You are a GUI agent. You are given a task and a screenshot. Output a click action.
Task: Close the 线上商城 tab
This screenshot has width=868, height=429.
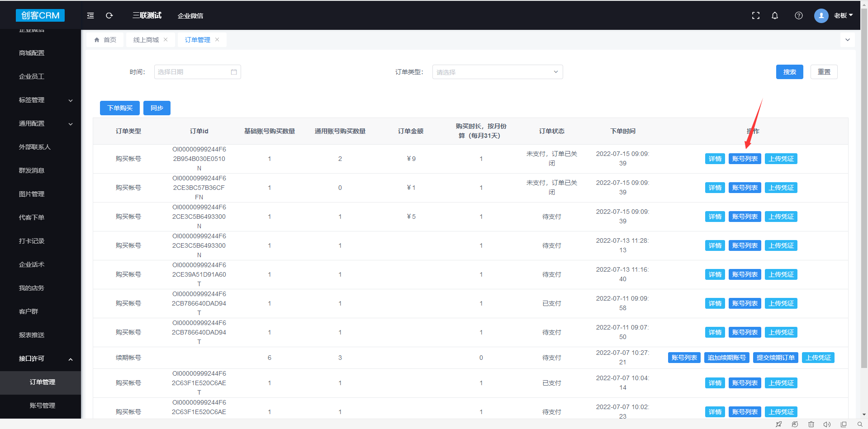click(166, 40)
